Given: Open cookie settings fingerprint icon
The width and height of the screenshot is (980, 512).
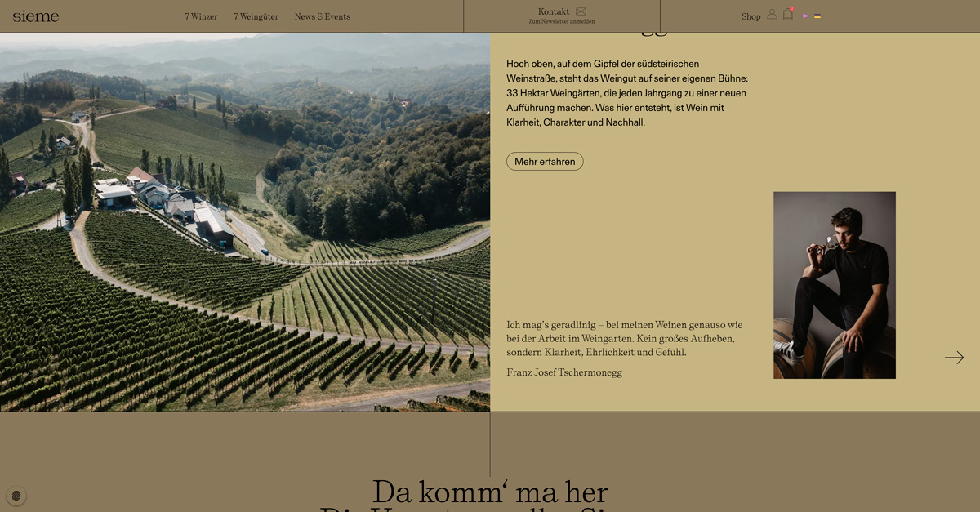Looking at the screenshot, I should pyautogui.click(x=16, y=496).
